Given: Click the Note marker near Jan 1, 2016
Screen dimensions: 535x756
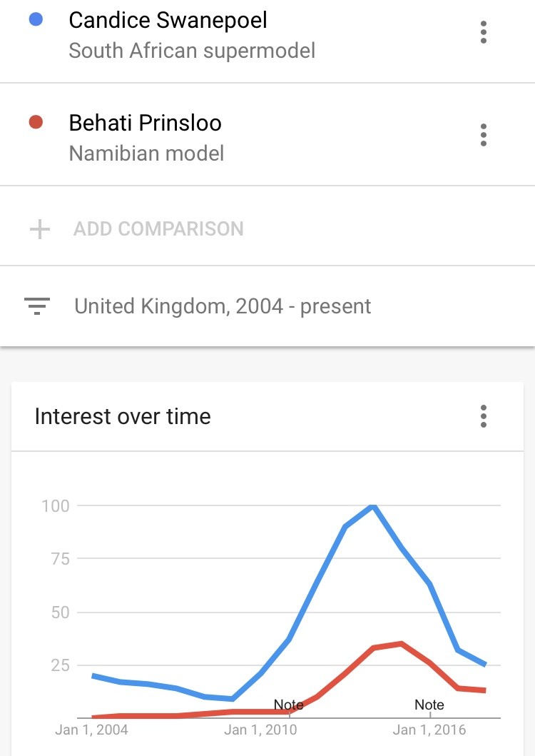Looking at the screenshot, I should pyautogui.click(x=429, y=705).
